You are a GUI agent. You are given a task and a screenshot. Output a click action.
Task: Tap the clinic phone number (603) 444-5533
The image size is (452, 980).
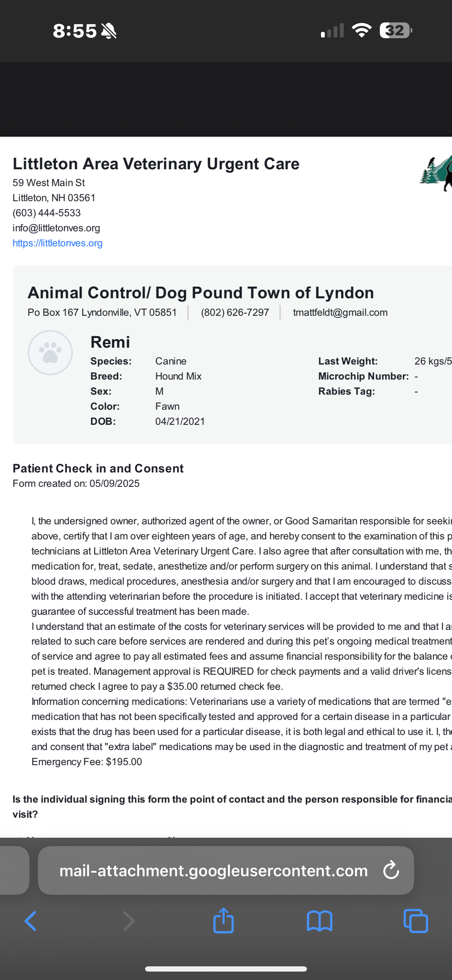[x=47, y=213]
